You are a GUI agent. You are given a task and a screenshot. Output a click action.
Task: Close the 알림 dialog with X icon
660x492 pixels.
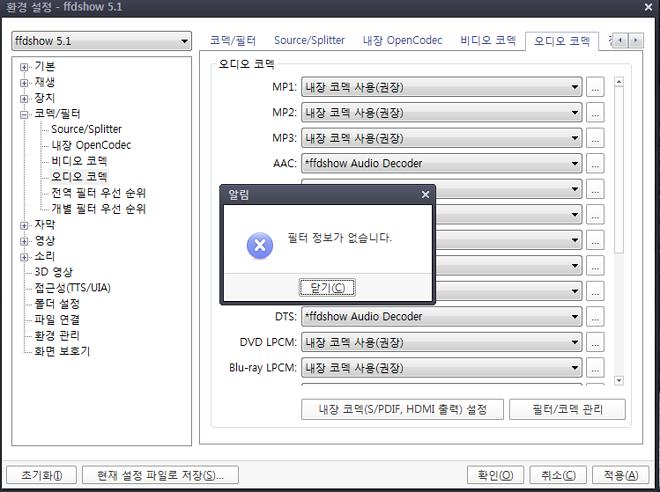[425, 195]
